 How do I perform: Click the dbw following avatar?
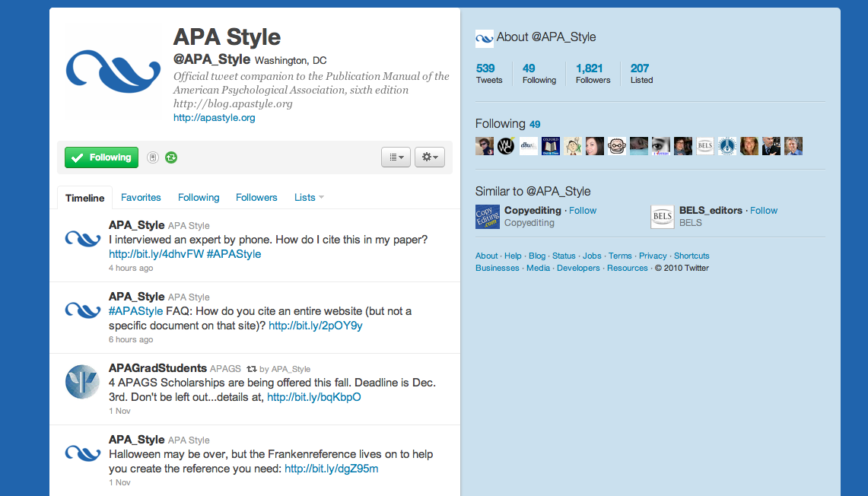pos(529,146)
